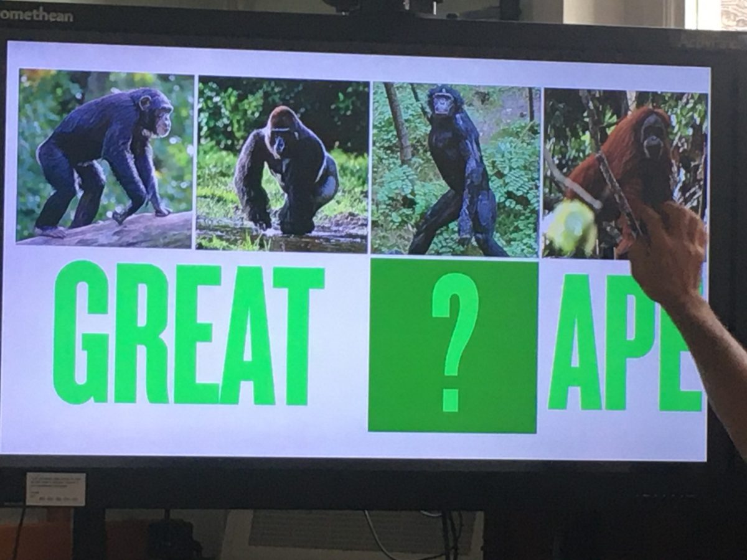Image resolution: width=747 pixels, height=560 pixels.
Task: Click the letter A in APE
Action: pos(575,342)
